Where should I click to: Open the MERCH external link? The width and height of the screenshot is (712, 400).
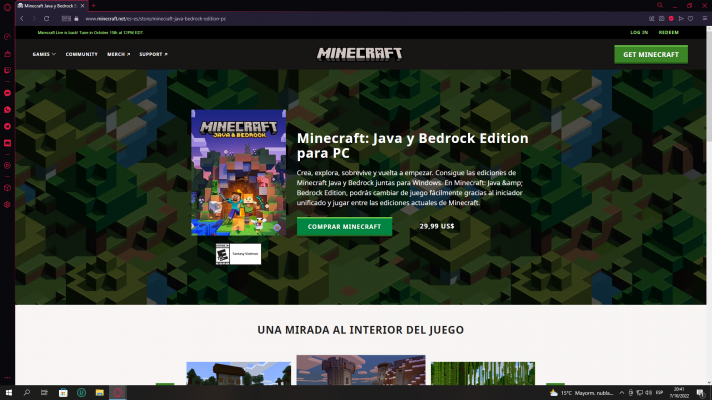click(x=119, y=54)
